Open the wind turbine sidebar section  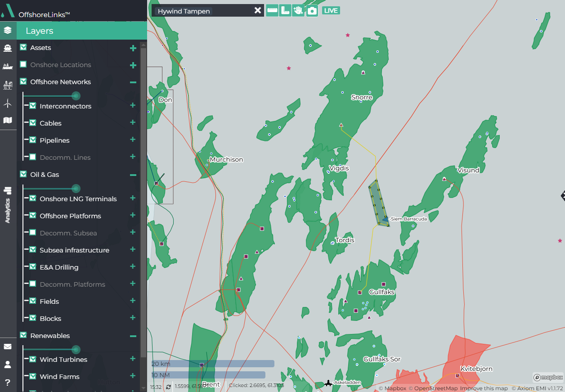click(8, 104)
